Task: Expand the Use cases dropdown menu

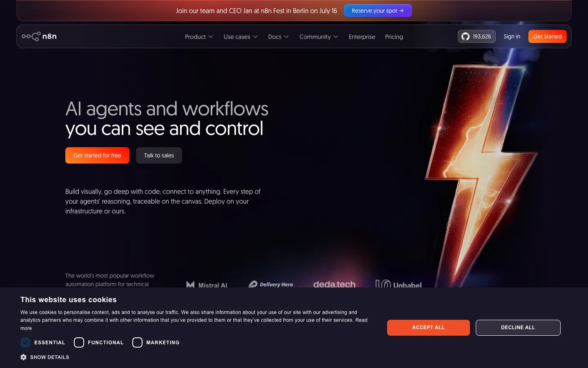Action: pos(241,37)
